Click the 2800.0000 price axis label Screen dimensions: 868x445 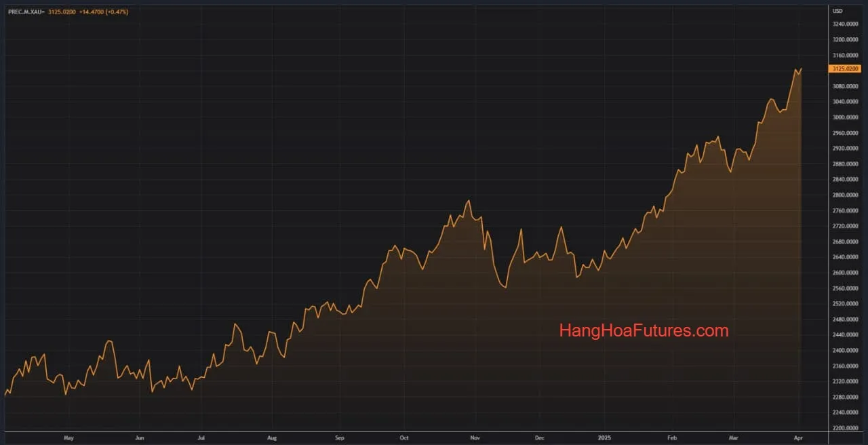845,195
